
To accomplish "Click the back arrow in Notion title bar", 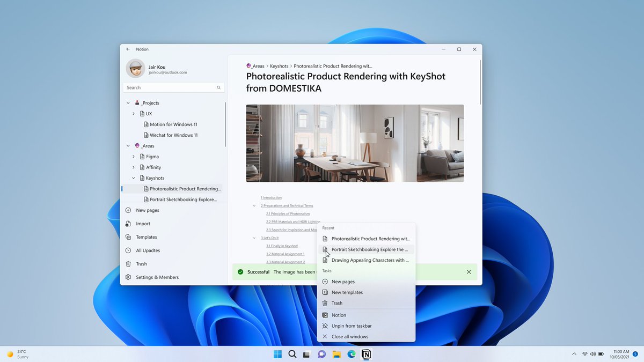I will pos(128,49).
